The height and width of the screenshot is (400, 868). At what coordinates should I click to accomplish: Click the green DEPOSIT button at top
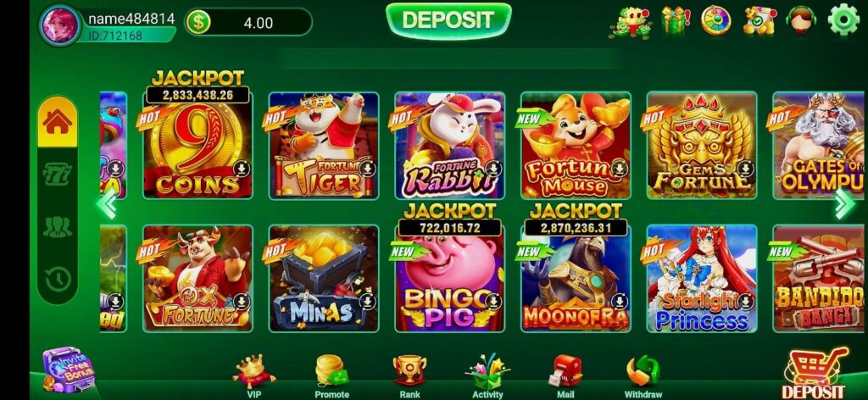coord(448,21)
